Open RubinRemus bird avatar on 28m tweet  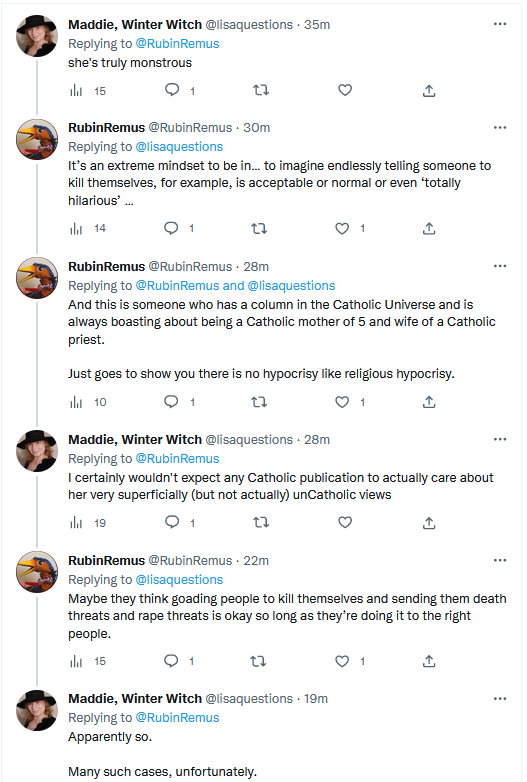pyautogui.click(x=37, y=277)
